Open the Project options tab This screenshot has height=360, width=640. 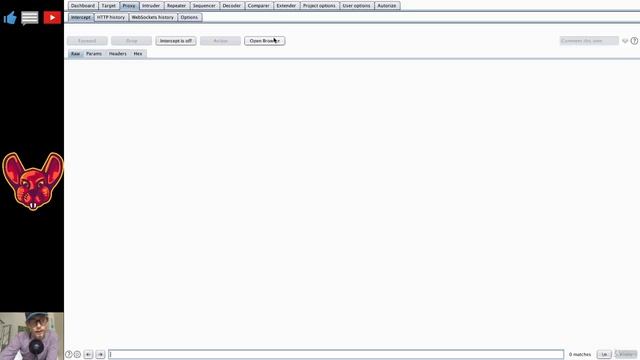tap(319, 6)
